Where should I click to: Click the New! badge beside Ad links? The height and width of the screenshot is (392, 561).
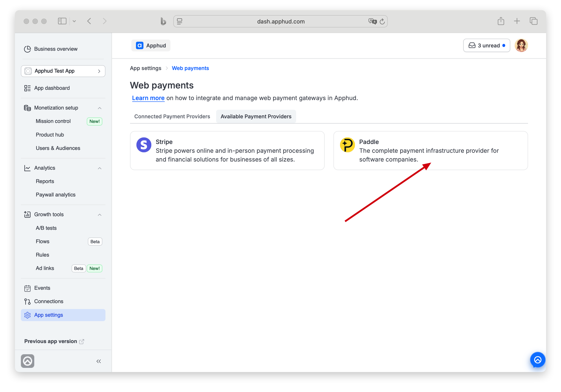point(94,268)
